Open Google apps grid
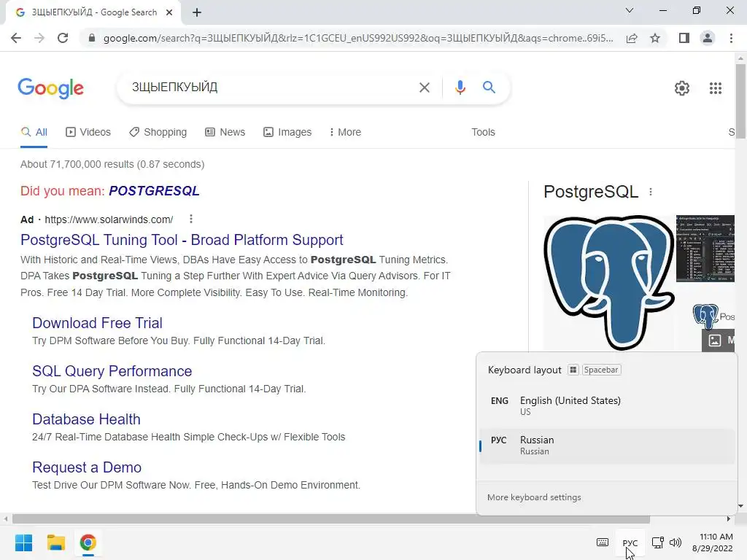Screen dimensions: 747x560 [715, 88]
